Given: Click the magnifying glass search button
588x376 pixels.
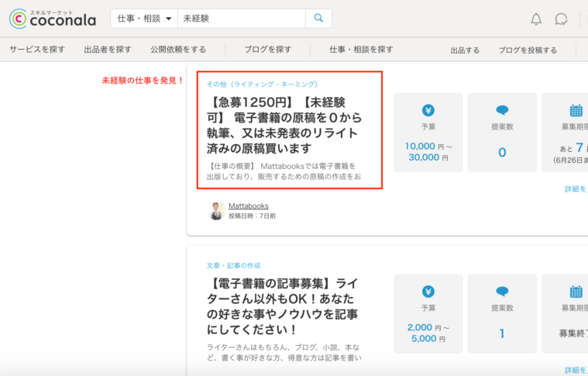Looking at the screenshot, I should (x=318, y=18).
